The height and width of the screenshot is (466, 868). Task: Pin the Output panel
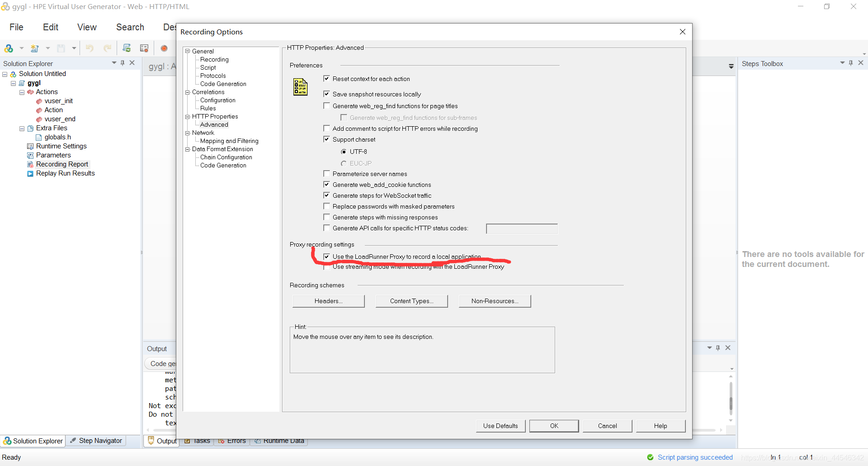718,347
